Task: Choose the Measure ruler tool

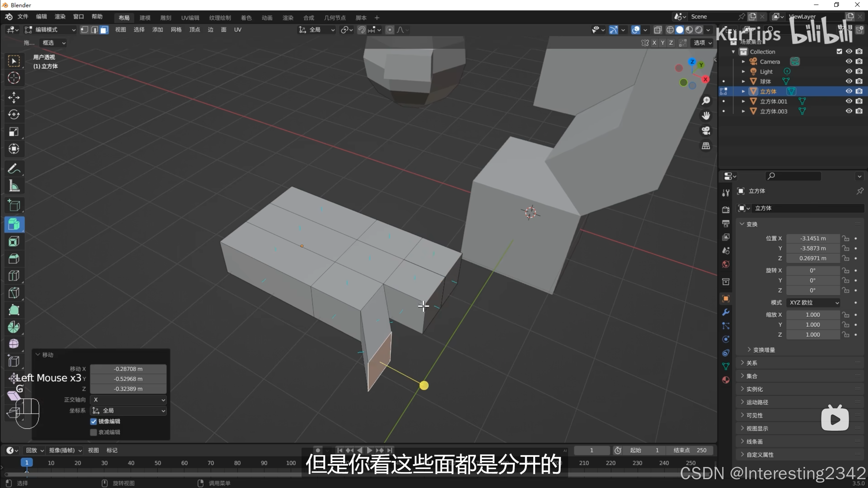Action: pos(14,186)
